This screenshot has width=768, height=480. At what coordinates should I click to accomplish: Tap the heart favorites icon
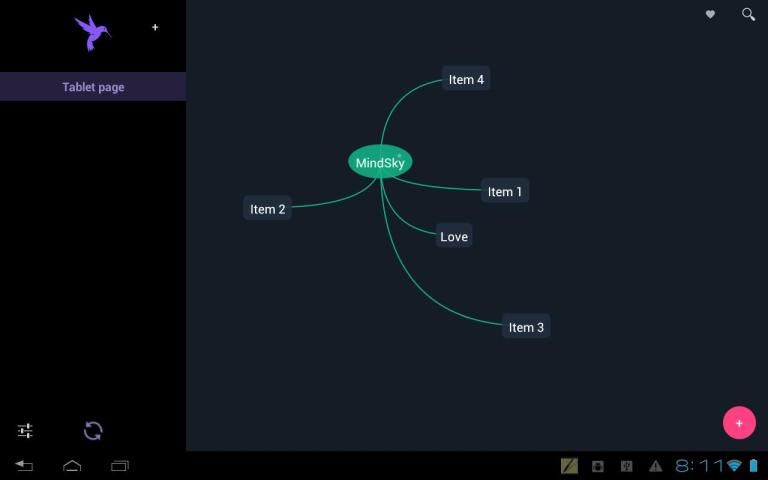(710, 15)
